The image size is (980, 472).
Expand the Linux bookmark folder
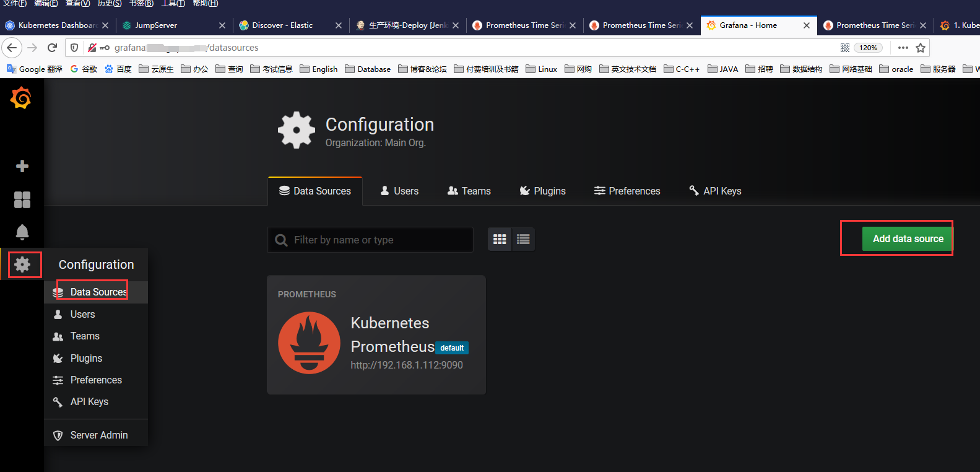(x=542, y=69)
